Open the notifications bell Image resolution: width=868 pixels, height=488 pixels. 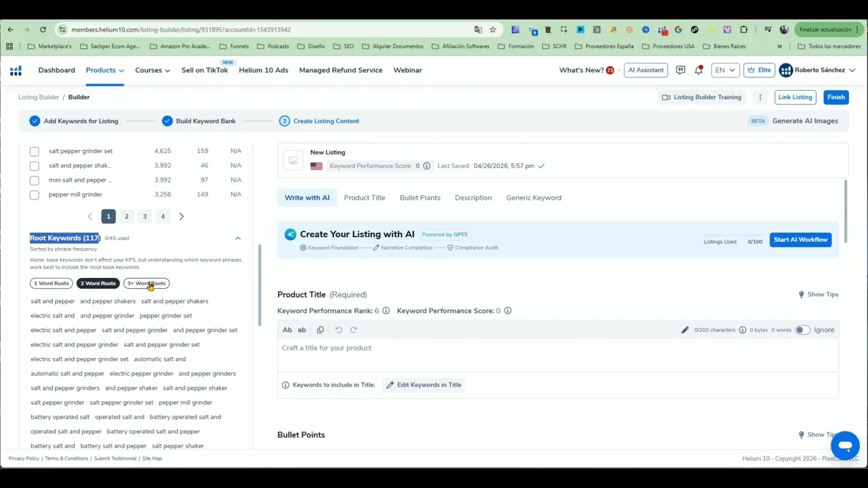698,70
